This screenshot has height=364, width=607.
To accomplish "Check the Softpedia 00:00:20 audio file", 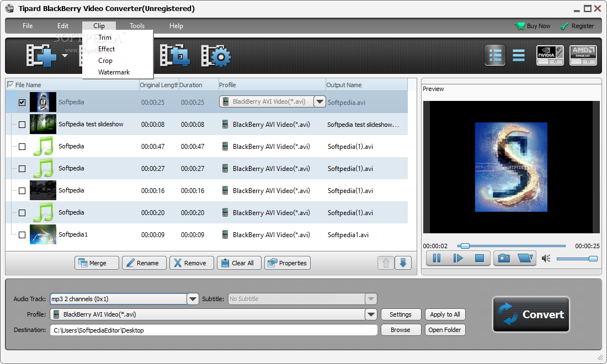I will click(22, 213).
